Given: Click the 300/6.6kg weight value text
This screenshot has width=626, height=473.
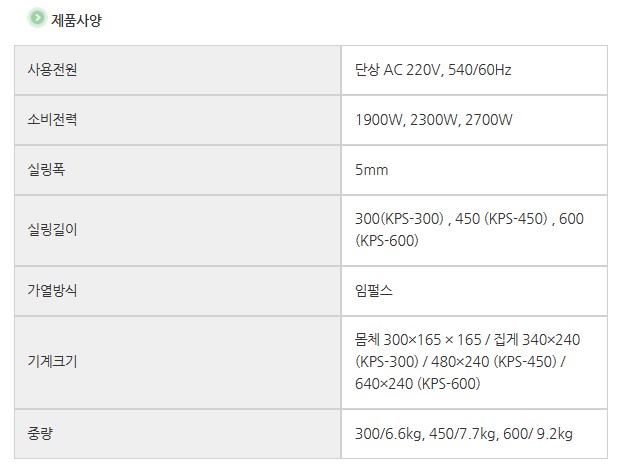Looking at the screenshot, I should [386, 433].
